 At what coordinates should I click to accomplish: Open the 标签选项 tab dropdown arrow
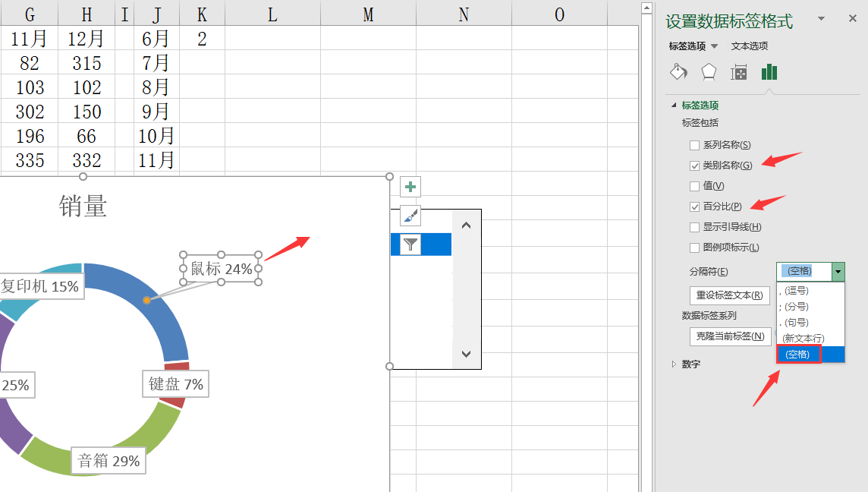714,46
